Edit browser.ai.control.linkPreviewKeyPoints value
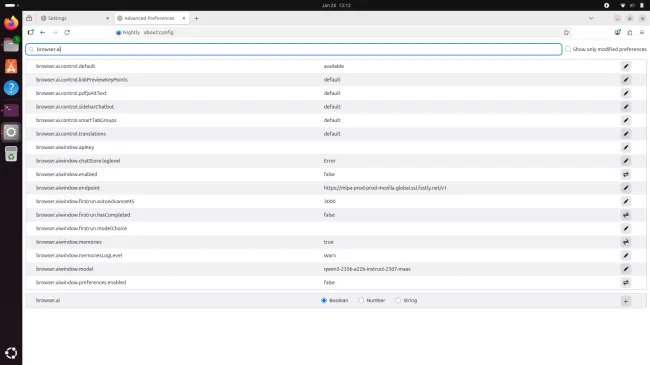Image resolution: width=650 pixels, height=365 pixels. coord(626,80)
